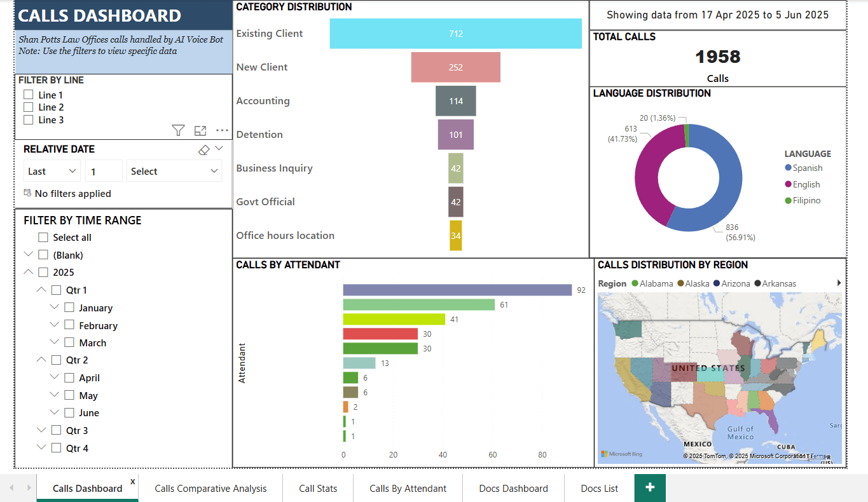Open the Last relative date dropdown
Screen dimensions: 868x502
pos(52,171)
